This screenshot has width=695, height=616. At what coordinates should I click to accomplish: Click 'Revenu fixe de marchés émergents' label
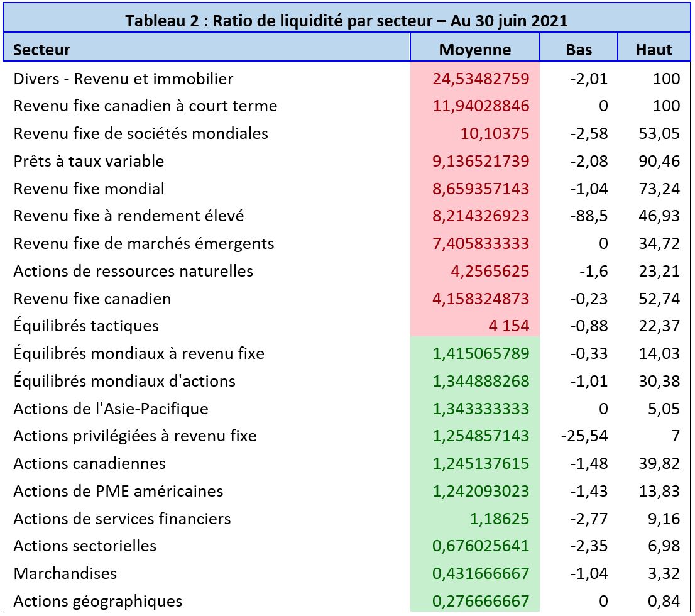pyautogui.click(x=144, y=243)
